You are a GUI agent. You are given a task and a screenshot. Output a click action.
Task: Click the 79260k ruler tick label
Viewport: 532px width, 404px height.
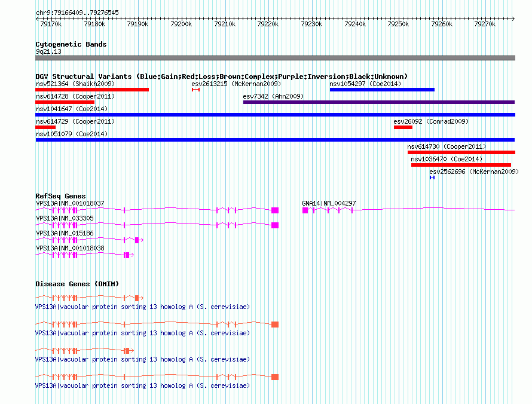[442, 24]
